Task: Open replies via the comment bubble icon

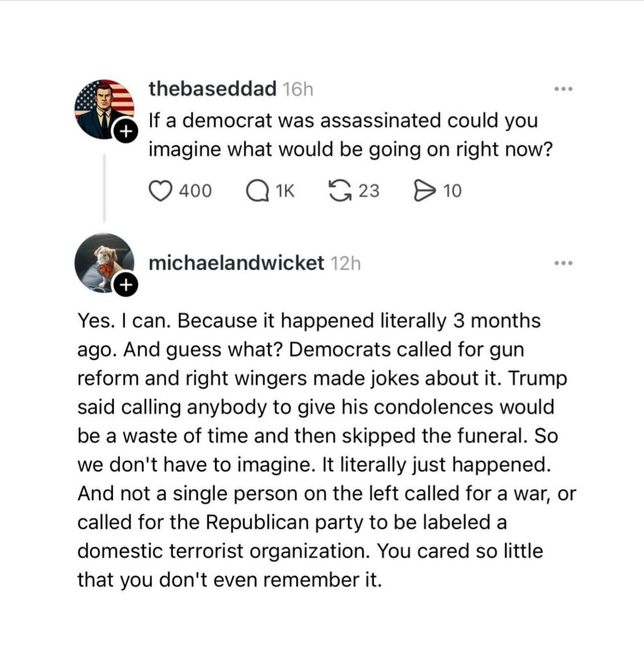Action: click(x=257, y=191)
